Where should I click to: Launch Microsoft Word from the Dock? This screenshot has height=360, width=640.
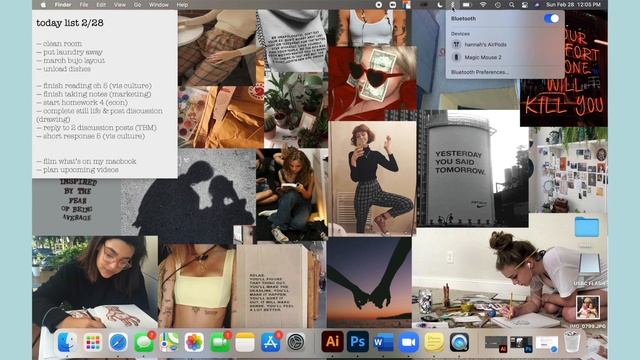(x=383, y=342)
